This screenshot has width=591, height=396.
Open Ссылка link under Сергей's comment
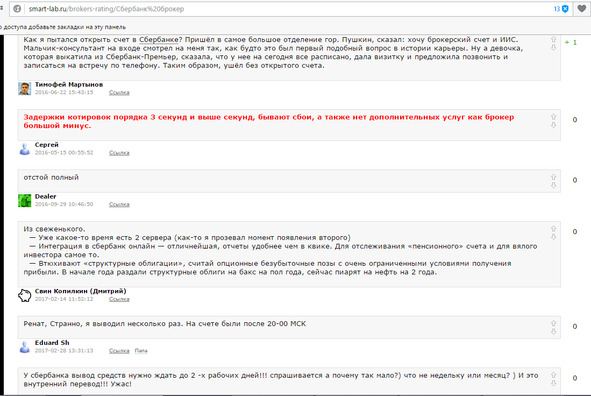[119, 153]
